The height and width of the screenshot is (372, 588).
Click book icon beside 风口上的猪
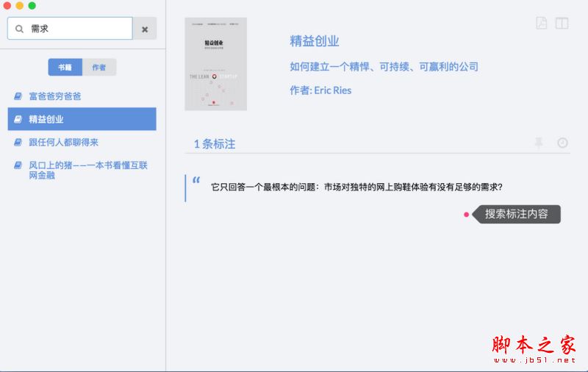coord(18,165)
